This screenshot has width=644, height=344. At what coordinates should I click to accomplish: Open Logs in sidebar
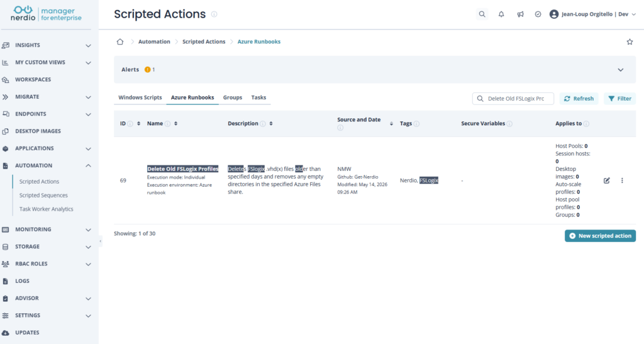pos(22,281)
